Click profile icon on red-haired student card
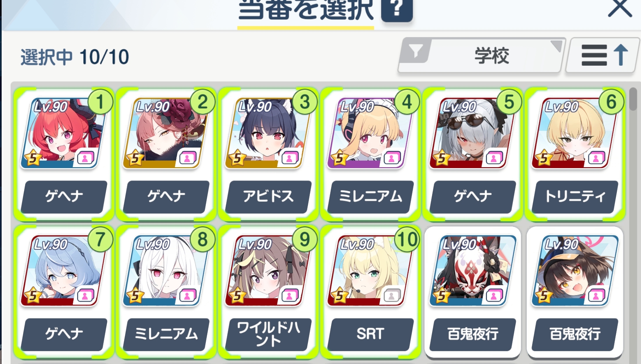 tap(85, 158)
